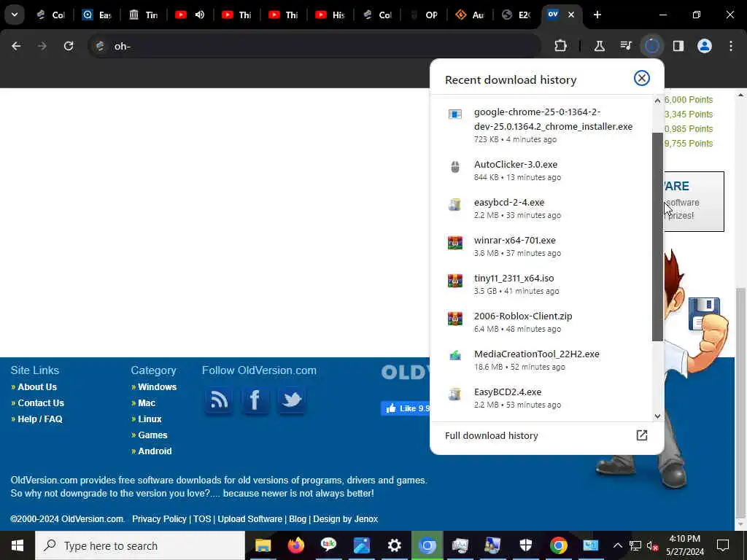Click the taskbar search box

(x=140, y=545)
